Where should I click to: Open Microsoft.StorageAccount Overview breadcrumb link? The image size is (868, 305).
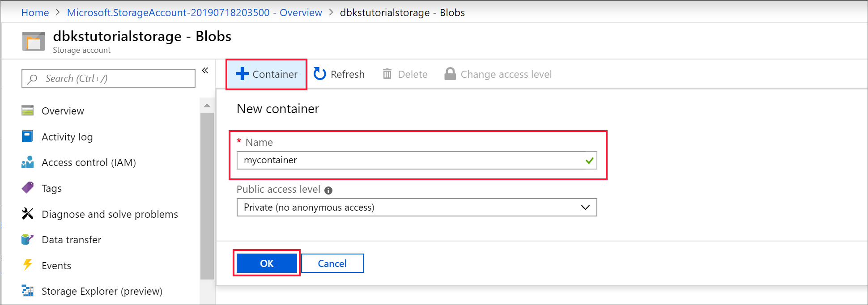coord(194,13)
